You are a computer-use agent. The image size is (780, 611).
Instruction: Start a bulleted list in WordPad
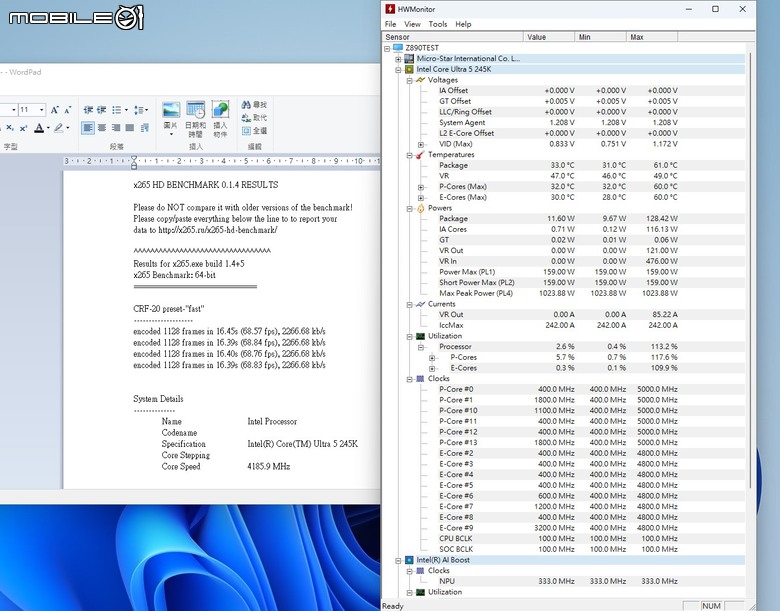(x=116, y=110)
